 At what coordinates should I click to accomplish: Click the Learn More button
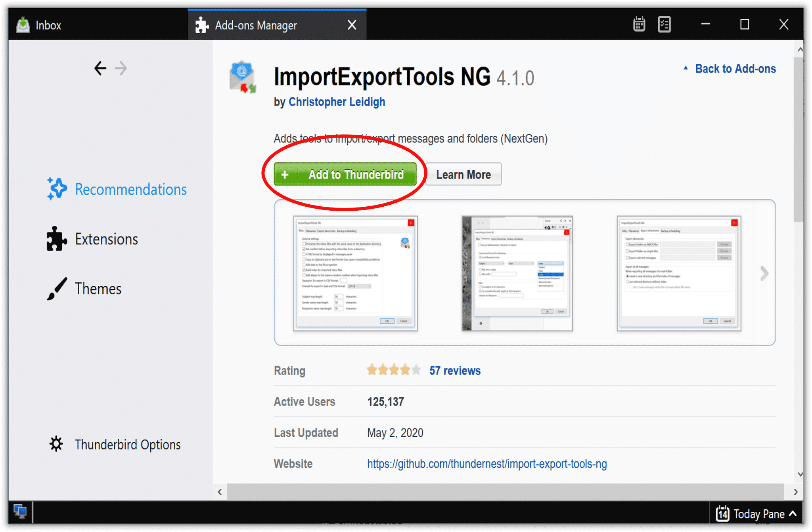click(463, 174)
